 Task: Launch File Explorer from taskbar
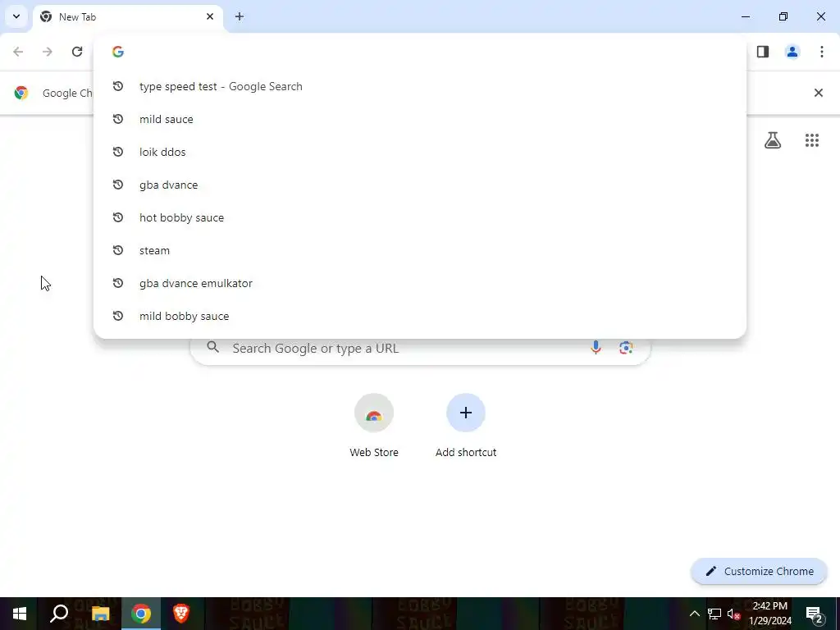pos(100,614)
